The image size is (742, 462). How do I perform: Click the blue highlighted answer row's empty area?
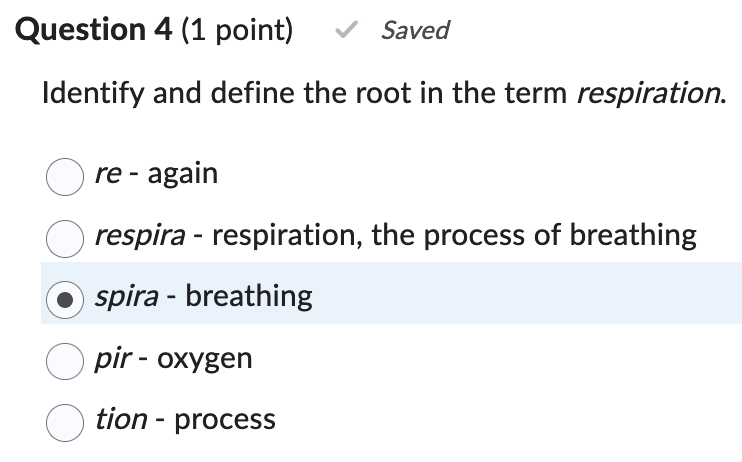pyautogui.click(x=550, y=296)
